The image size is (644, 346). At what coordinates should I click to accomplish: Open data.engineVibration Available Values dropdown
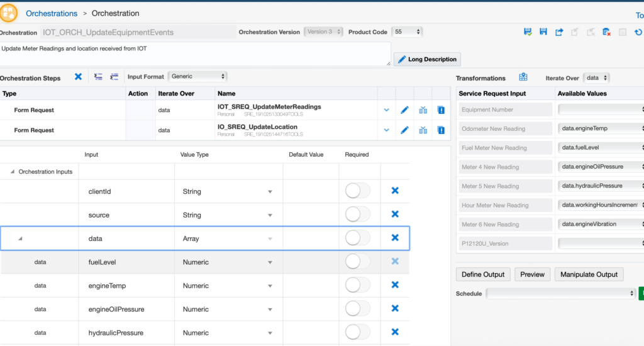pyautogui.click(x=601, y=224)
